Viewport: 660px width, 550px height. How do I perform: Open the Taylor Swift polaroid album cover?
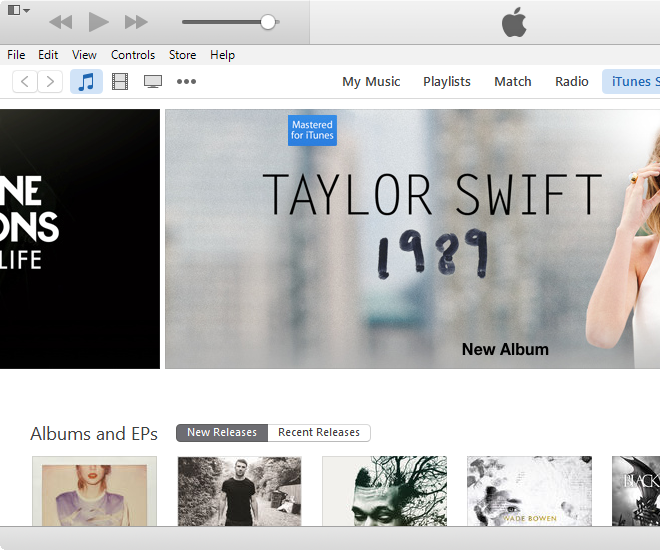pos(94,491)
